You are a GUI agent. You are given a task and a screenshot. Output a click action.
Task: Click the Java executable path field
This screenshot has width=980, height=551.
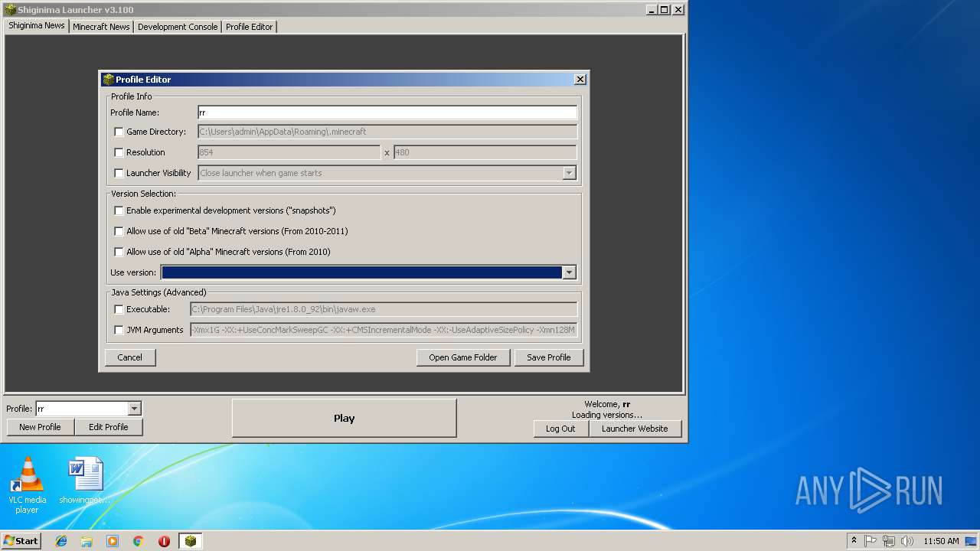pos(384,309)
